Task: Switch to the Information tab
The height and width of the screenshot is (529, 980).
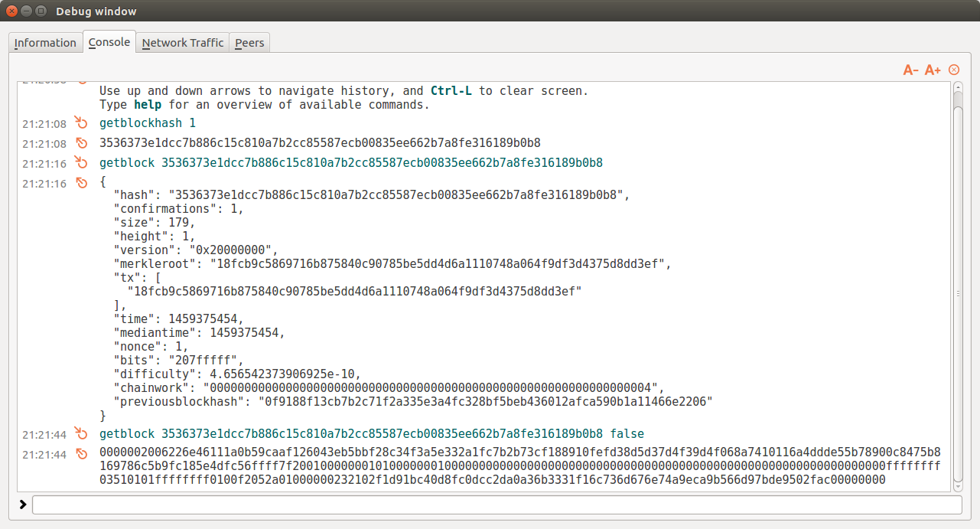Action: [x=45, y=43]
